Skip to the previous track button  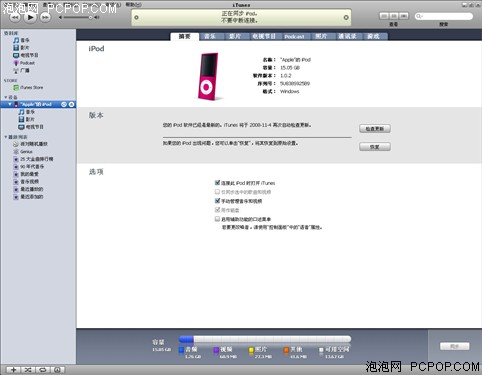point(15,17)
